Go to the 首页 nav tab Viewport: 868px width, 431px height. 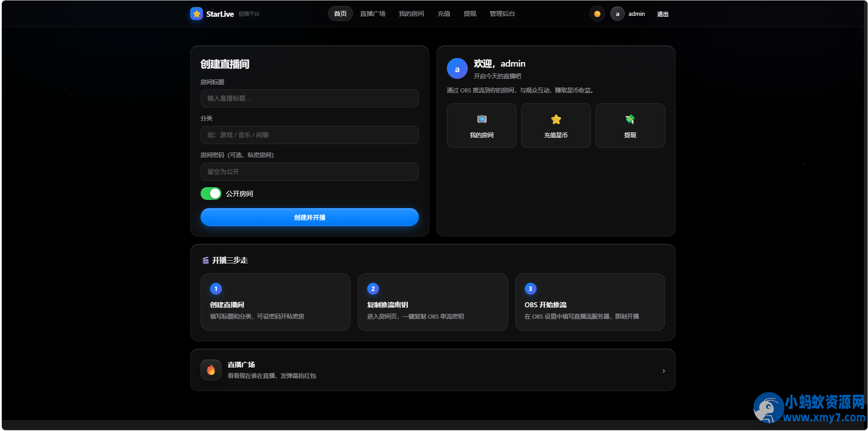[x=340, y=14]
